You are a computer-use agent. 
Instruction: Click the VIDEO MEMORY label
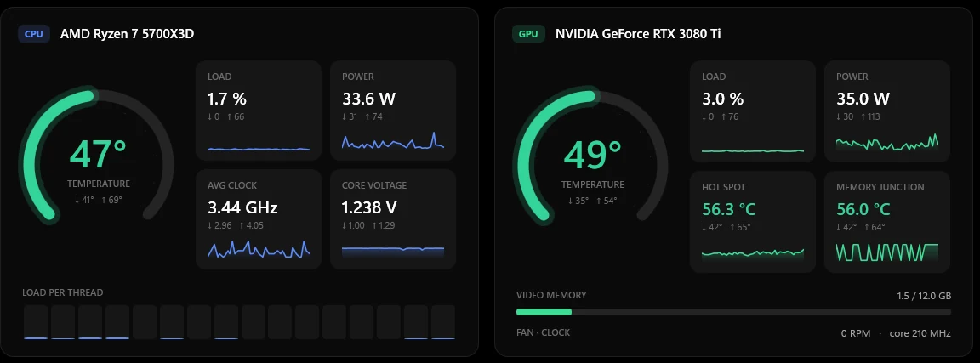551,295
